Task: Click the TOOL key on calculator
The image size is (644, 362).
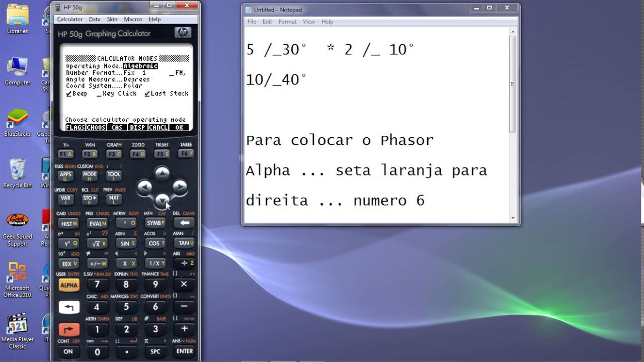Action: 114,175
